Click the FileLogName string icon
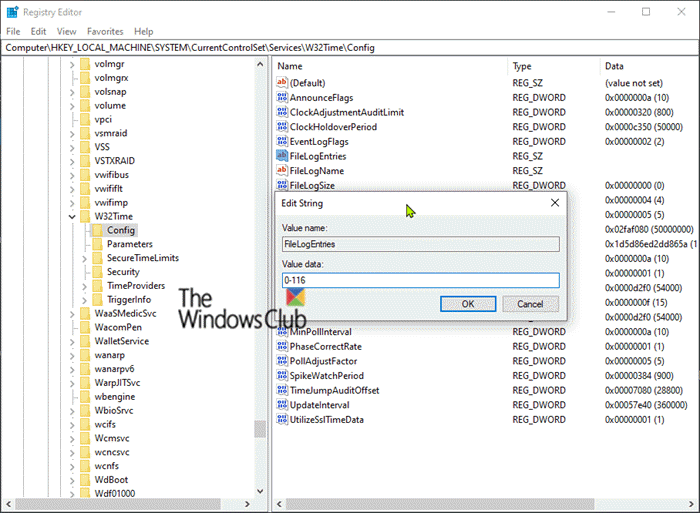The height and width of the screenshot is (513, 700). [x=282, y=170]
